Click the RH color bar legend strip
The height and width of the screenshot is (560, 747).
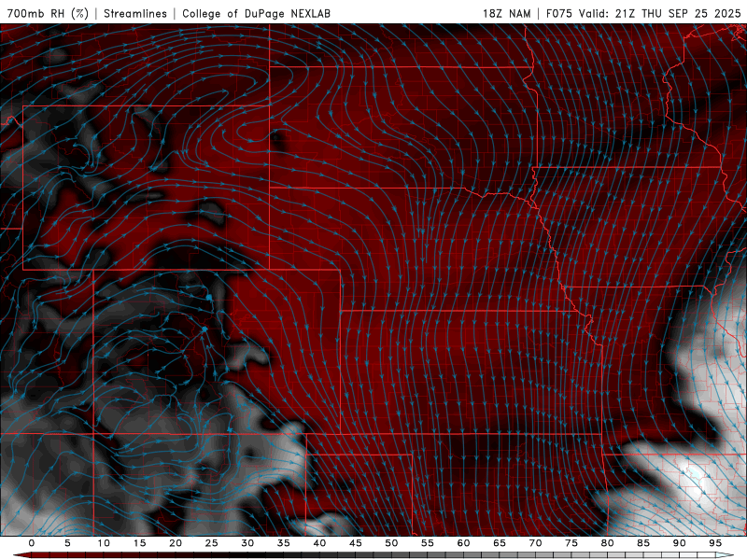[373, 555]
